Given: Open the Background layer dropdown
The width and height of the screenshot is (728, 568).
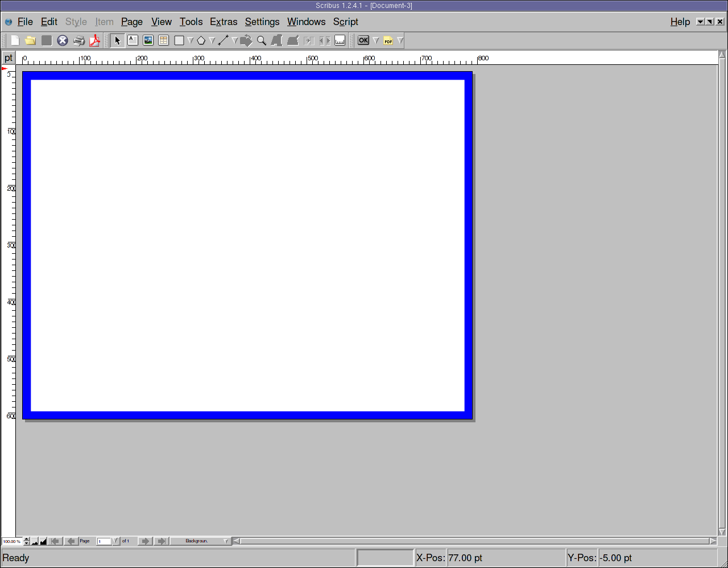Looking at the screenshot, I should pyautogui.click(x=226, y=541).
